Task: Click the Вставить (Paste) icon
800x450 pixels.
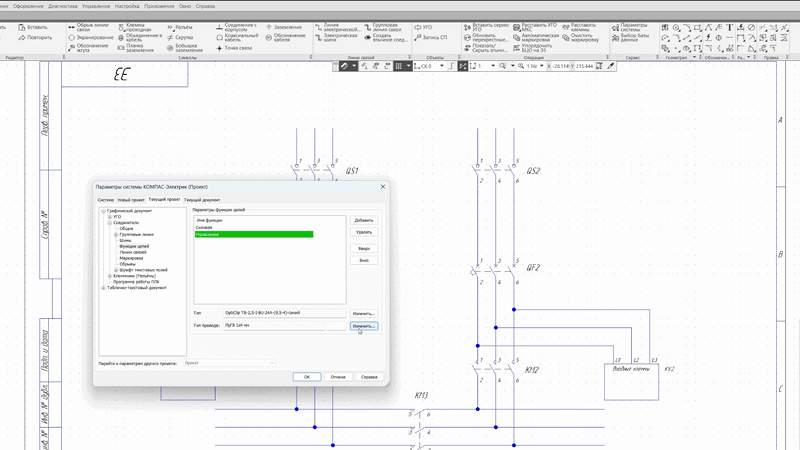Action: tap(21, 27)
